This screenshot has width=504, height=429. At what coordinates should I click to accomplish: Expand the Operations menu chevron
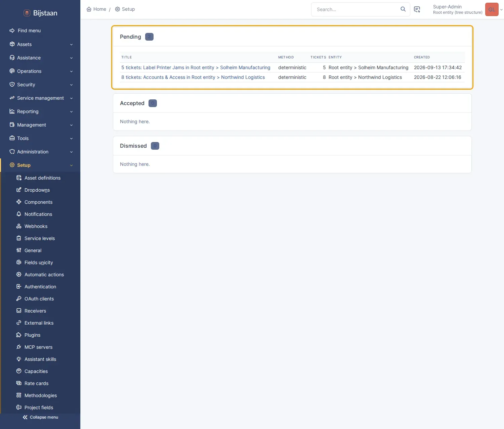coord(71,71)
